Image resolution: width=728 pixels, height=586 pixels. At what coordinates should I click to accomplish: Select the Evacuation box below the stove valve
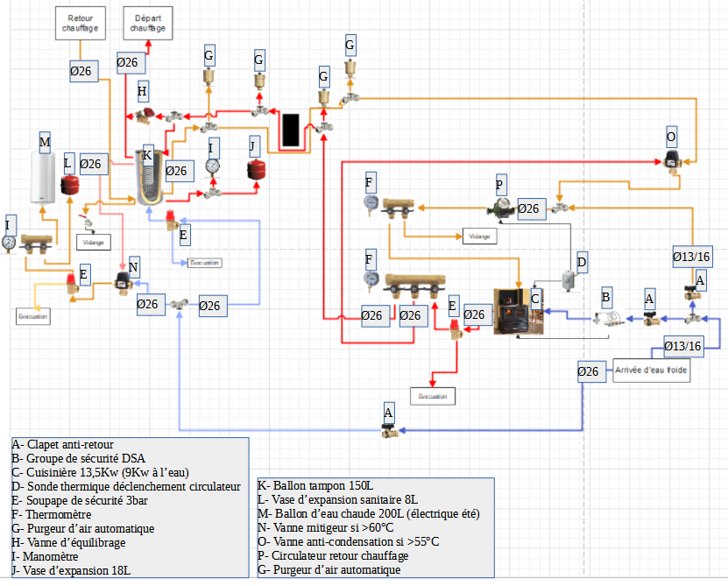[433, 397]
